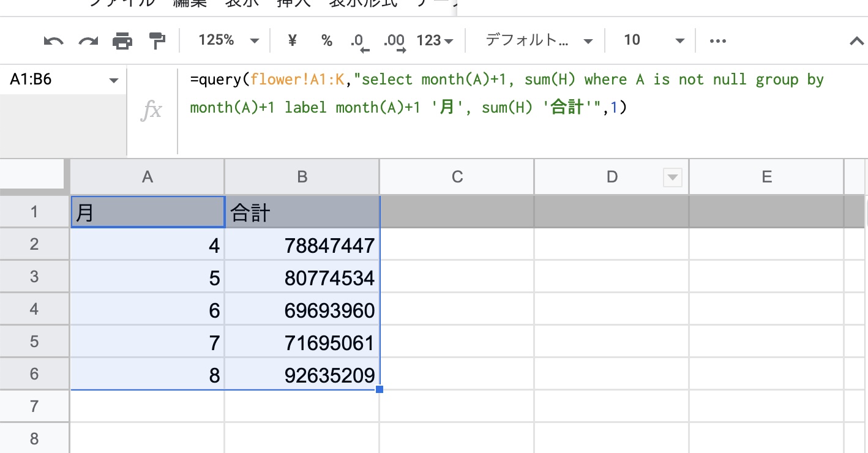Click the Undo icon
Screen dimensions: 868x453
53,40
